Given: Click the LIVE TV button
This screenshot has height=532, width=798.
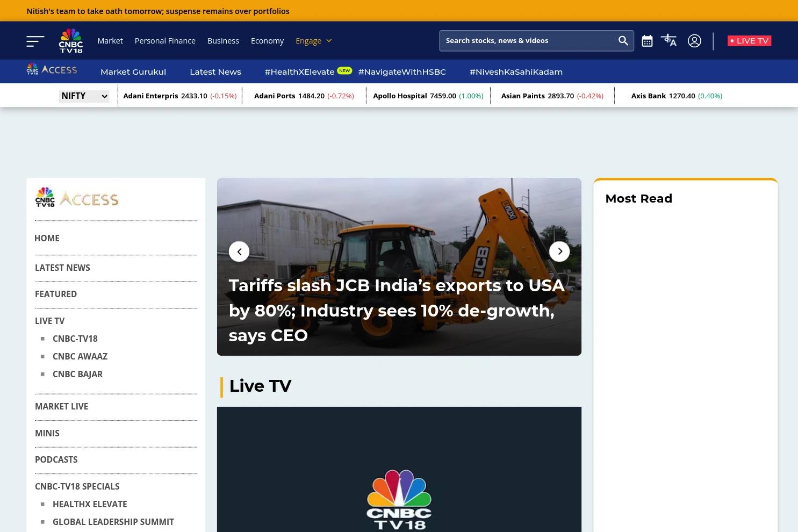Looking at the screenshot, I should pos(749,40).
